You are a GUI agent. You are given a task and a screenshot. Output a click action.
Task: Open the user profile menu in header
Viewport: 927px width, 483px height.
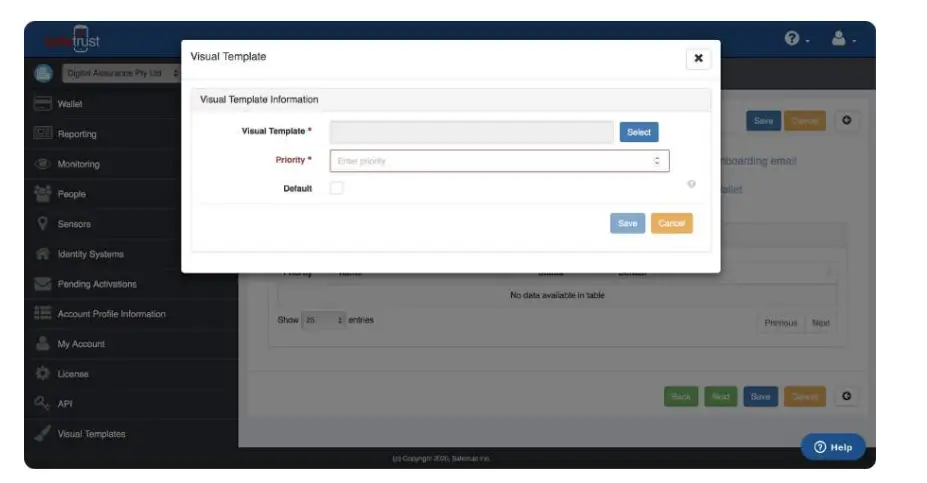point(844,39)
